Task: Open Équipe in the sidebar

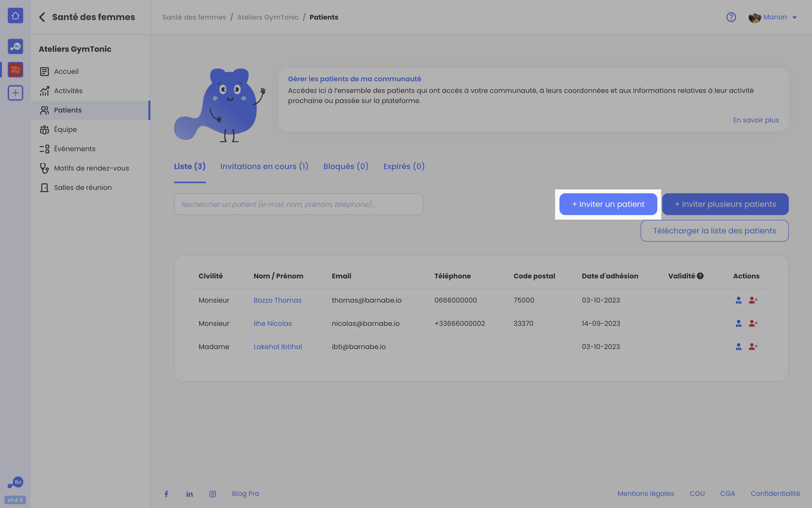Action: click(91, 129)
